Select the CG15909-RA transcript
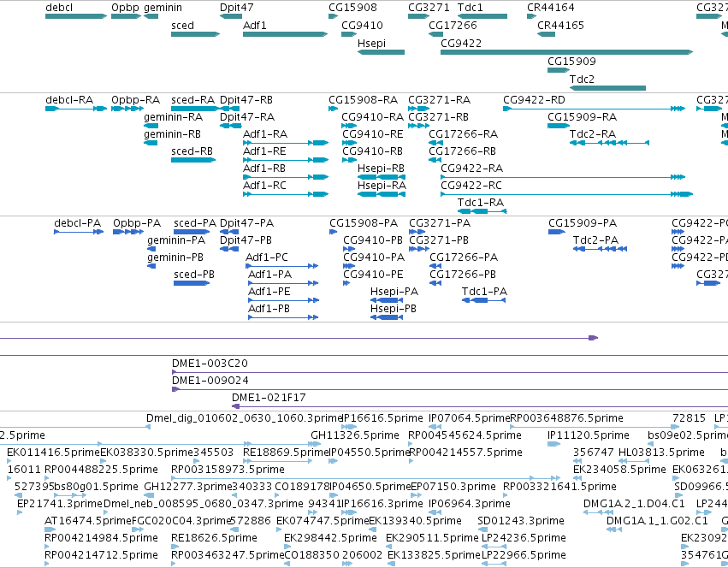 point(559,126)
